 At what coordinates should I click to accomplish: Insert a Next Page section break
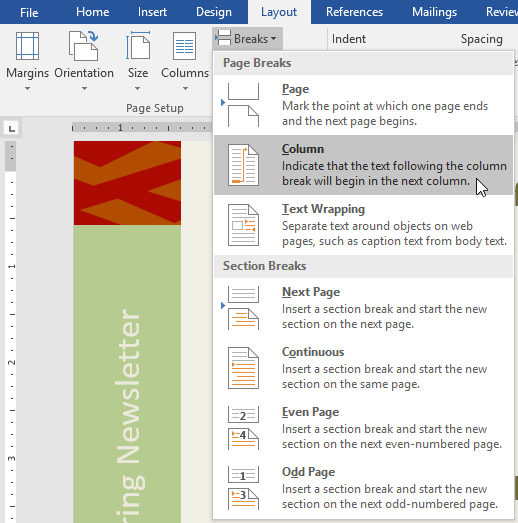[363, 308]
